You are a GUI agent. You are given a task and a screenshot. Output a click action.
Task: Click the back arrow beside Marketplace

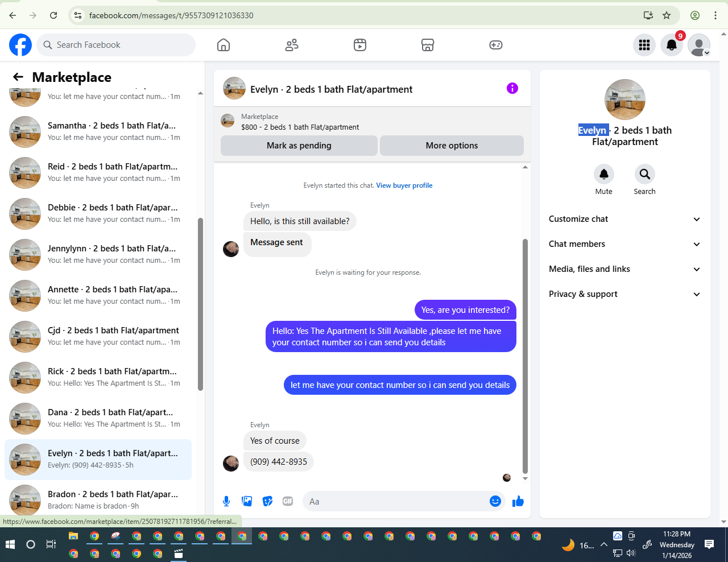point(18,77)
